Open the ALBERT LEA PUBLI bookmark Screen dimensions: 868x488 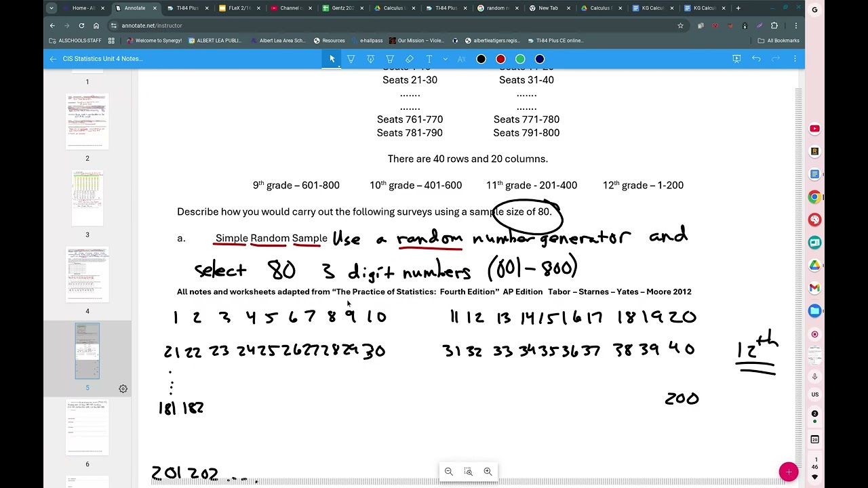(214, 41)
